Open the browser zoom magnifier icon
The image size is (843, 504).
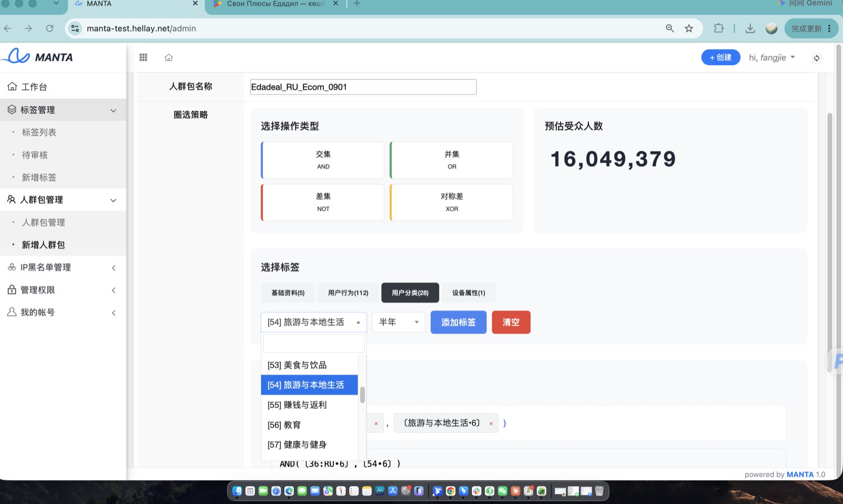pos(670,28)
